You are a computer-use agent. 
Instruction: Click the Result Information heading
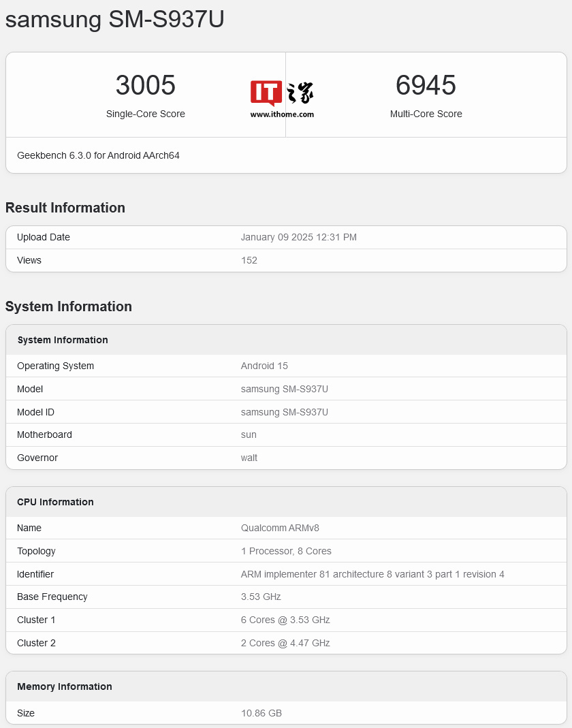65,208
